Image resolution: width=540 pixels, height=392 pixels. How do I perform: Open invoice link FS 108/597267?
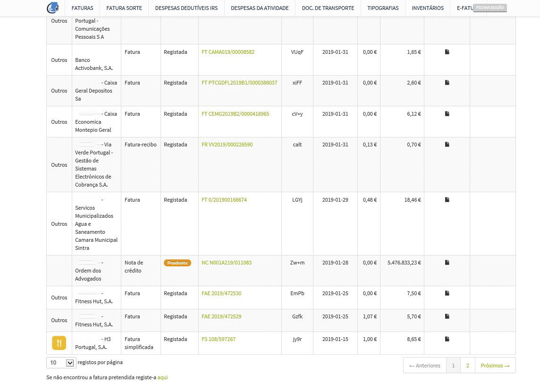pyautogui.click(x=219, y=339)
